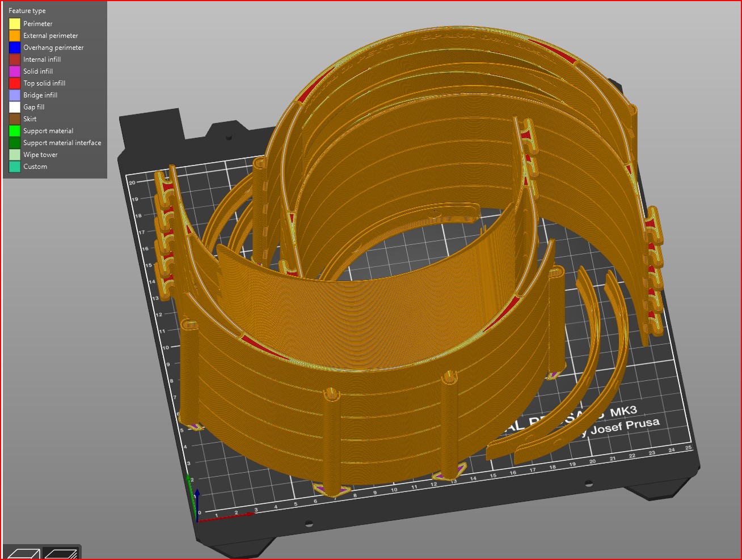Click the 'Perimeter' legend label
The width and height of the screenshot is (742, 560).
pos(38,24)
